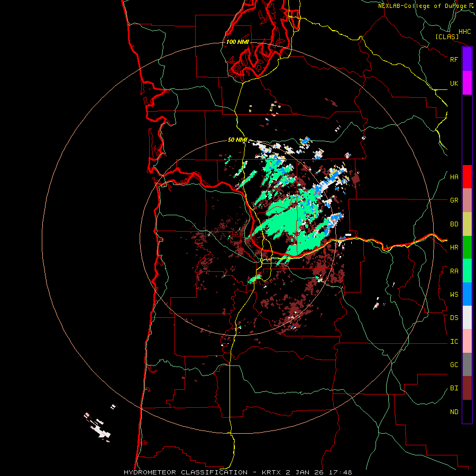Click the WS blue legend color swatch
This screenshot has width=476, height=476.
click(467, 294)
